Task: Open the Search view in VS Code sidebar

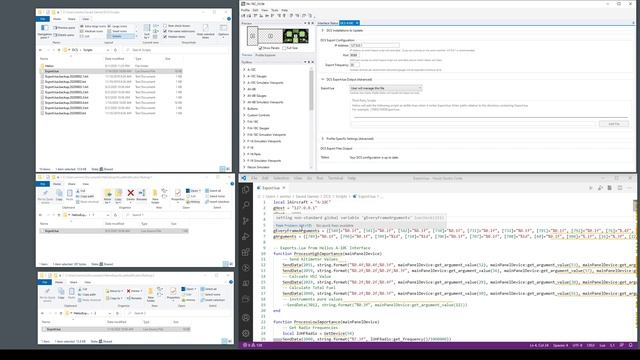Action: coord(246,205)
